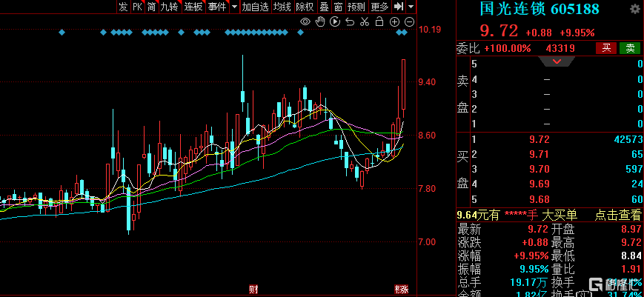Viewport: 644px width, 297px height.
Task: Open the 点击查看 link
Action: coord(618,215)
